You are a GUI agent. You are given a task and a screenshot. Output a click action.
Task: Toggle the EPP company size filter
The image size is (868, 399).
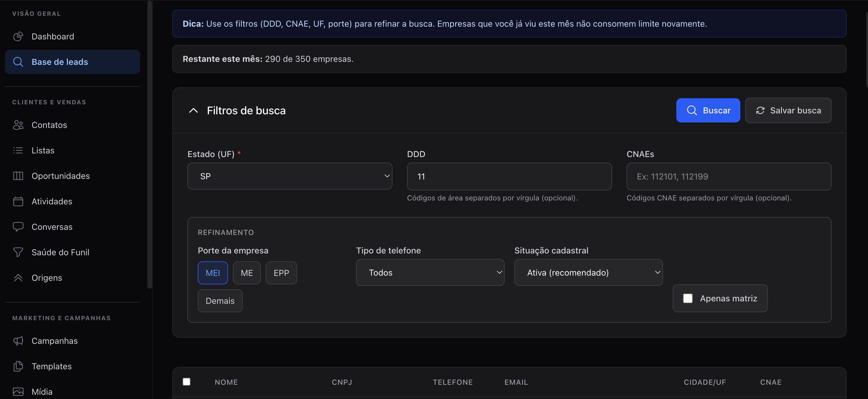[x=281, y=273]
